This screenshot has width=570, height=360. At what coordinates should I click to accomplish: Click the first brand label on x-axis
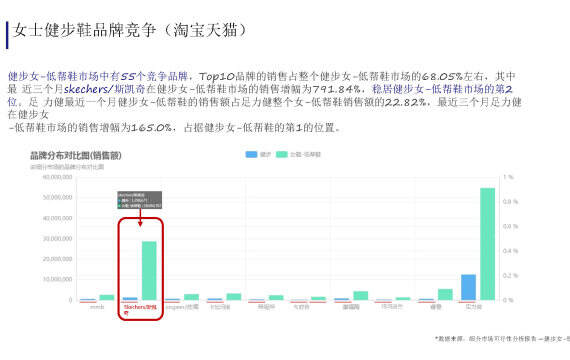[x=97, y=307]
